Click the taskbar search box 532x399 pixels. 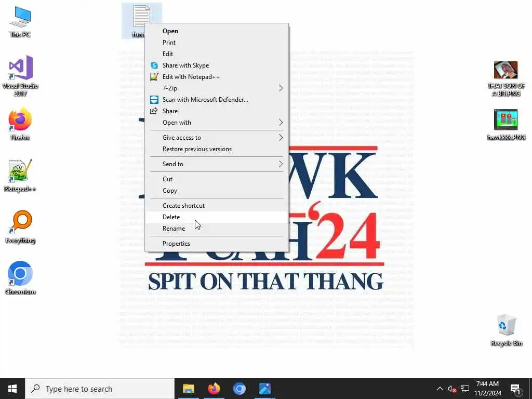pyautogui.click(x=100, y=389)
